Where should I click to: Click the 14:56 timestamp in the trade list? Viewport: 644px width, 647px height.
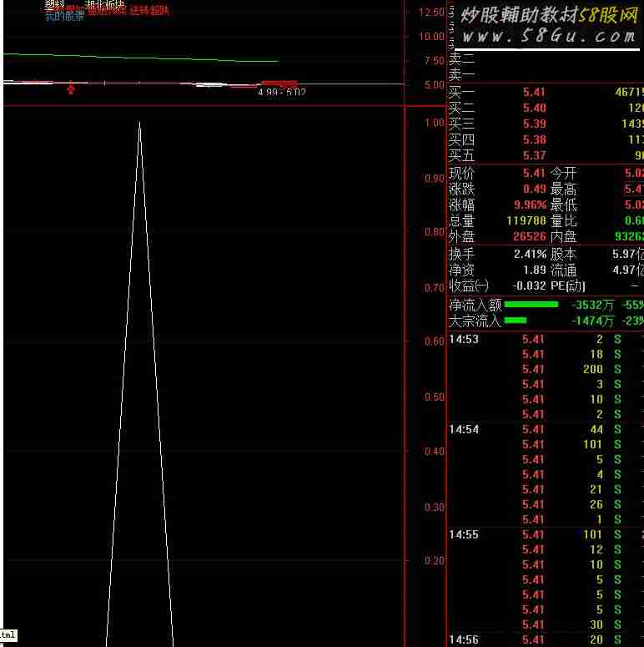tap(464, 640)
